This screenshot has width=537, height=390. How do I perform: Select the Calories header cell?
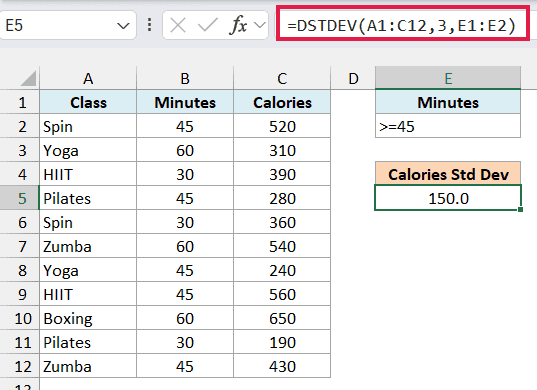pos(282,102)
